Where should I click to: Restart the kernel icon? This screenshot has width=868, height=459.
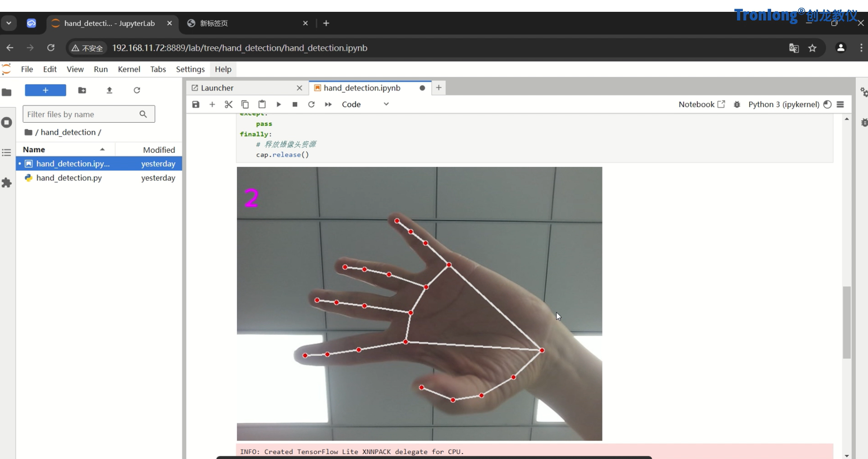click(x=311, y=105)
